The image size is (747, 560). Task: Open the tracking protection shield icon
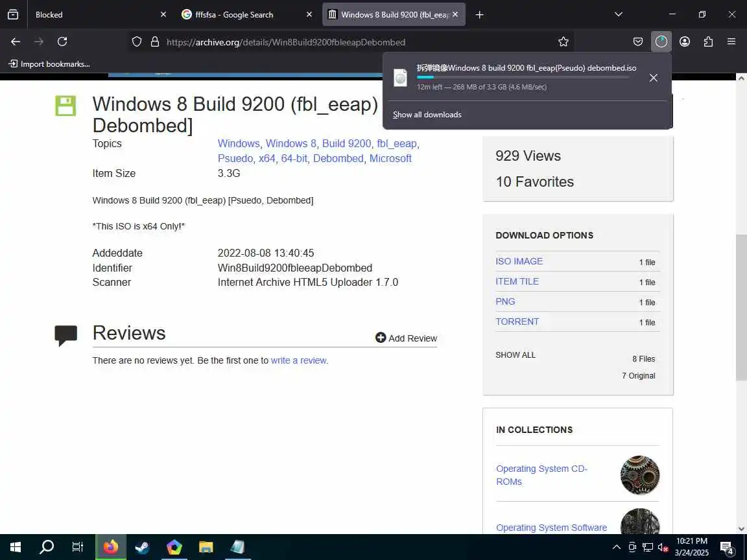(137, 42)
